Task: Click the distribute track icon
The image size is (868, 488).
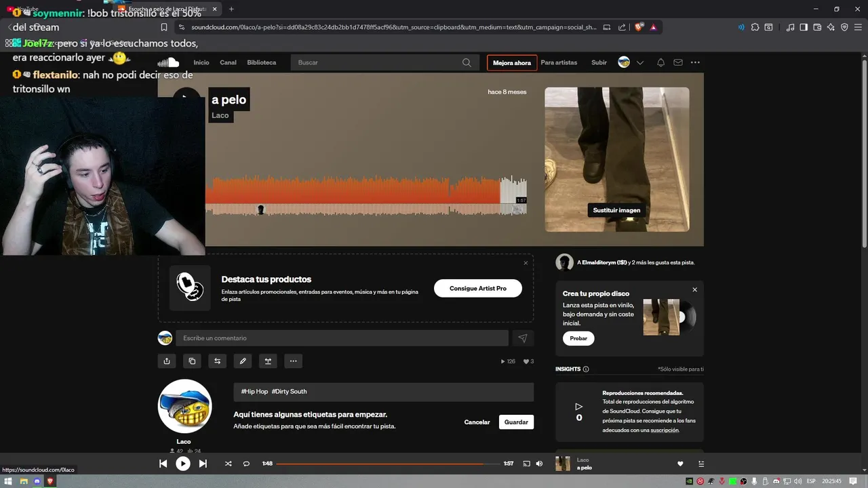Action: [x=268, y=361]
